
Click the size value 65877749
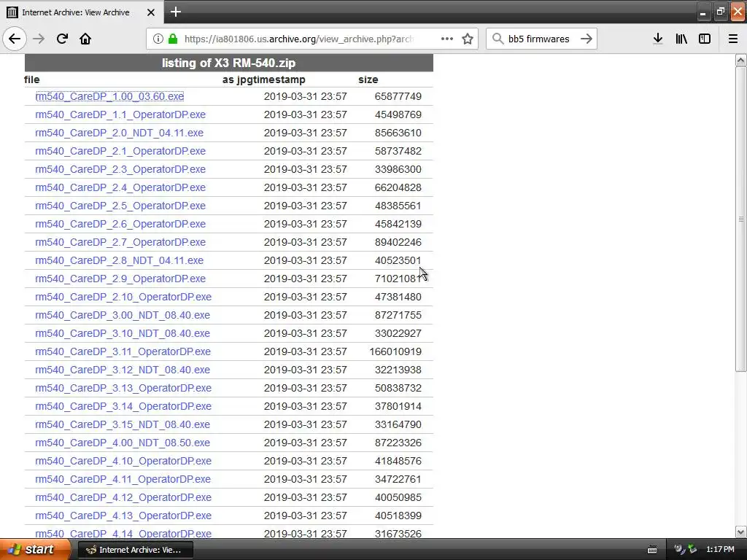tap(398, 96)
